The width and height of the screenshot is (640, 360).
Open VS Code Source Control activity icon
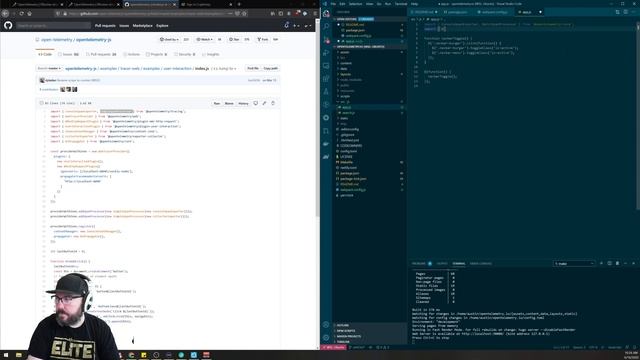(x=326, y=40)
